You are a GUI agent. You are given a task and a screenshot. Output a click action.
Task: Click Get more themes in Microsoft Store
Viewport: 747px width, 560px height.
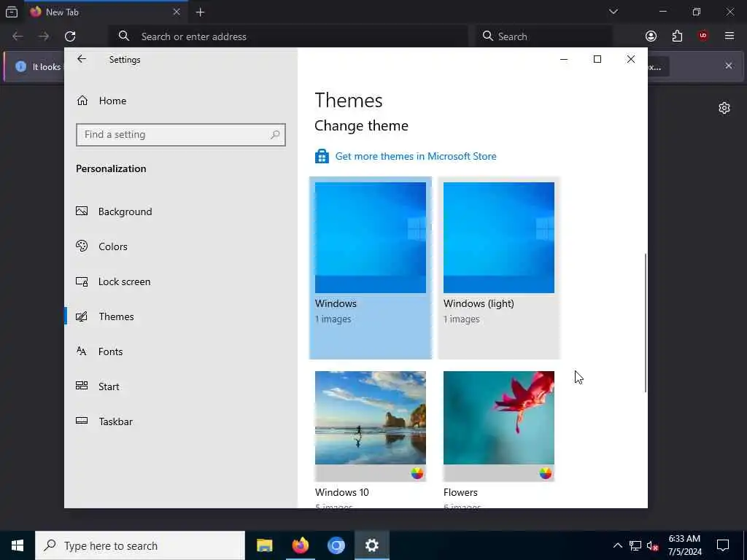(416, 156)
